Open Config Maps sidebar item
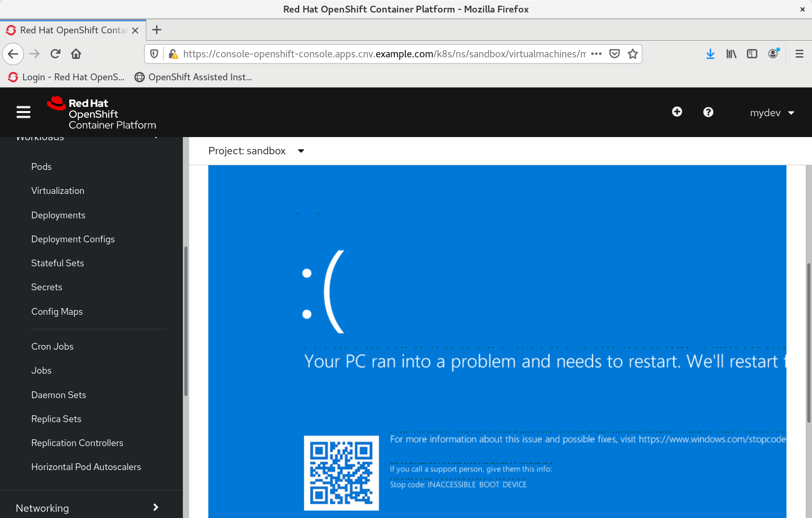Image resolution: width=812 pixels, height=518 pixels. click(x=57, y=312)
